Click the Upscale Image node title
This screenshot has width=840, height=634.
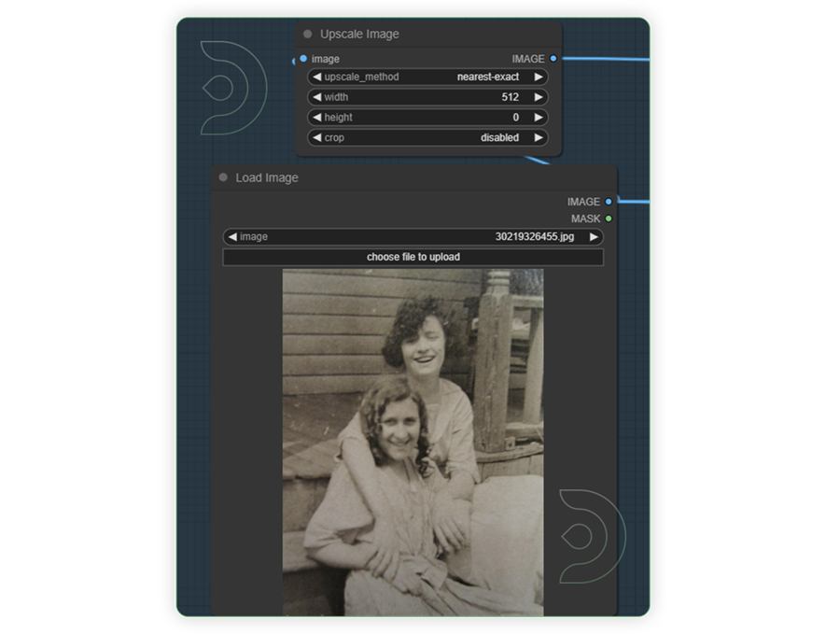point(359,34)
